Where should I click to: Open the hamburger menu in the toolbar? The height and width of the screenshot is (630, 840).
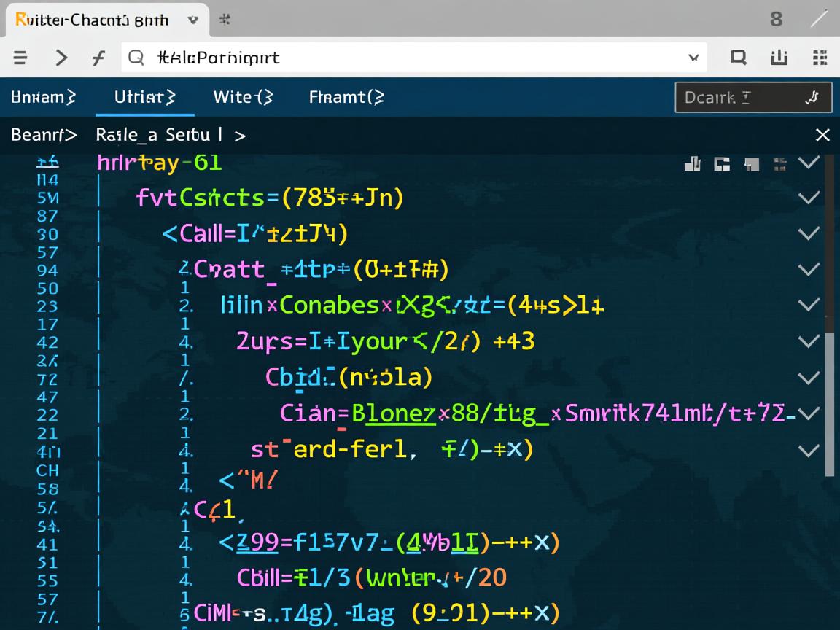pyautogui.click(x=20, y=58)
